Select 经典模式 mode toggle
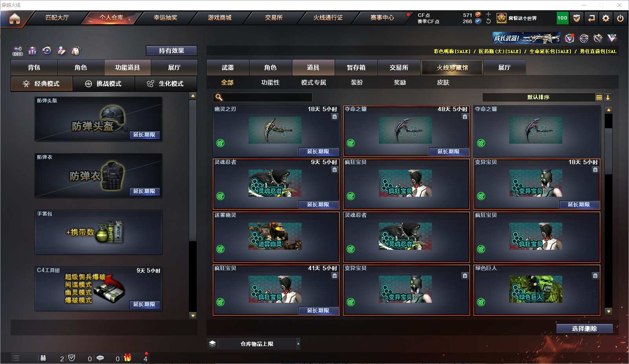The image size is (629, 364). [42, 84]
